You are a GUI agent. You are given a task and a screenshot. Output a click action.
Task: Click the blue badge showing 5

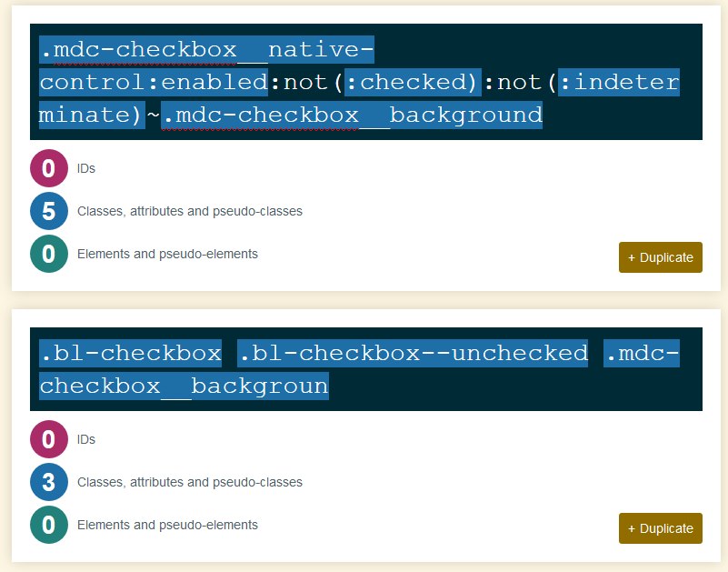49,211
